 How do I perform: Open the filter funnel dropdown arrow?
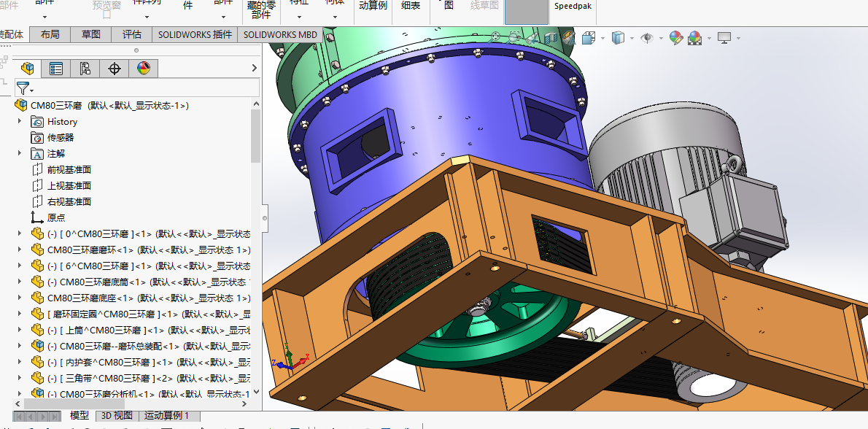[31, 90]
